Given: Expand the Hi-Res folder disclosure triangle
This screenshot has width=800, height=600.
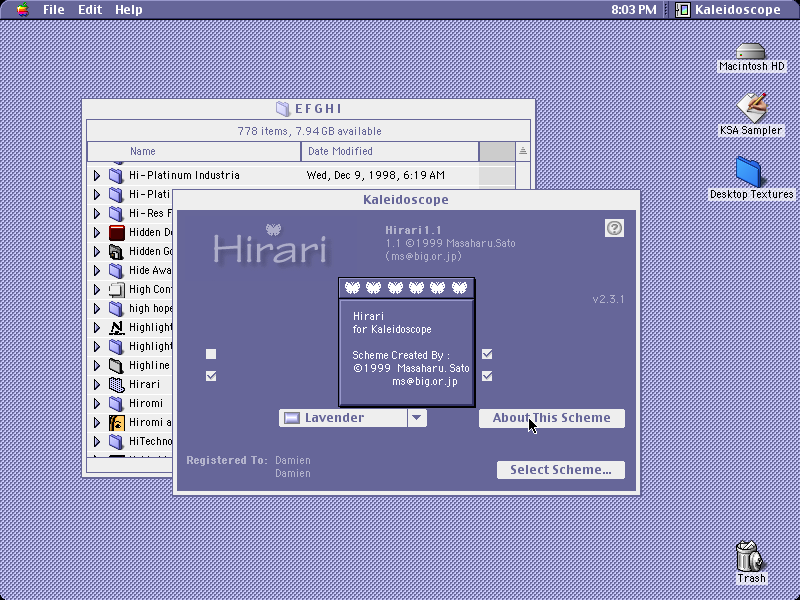Looking at the screenshot, I should (96, 213).
